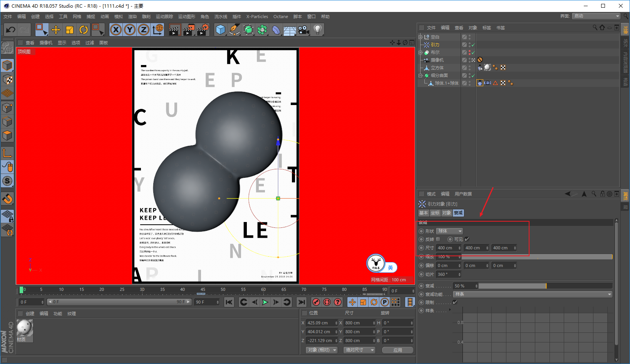This screenshot has width=630, height=364.
Task: Click the light bulb icon
Action: point(317,30)
